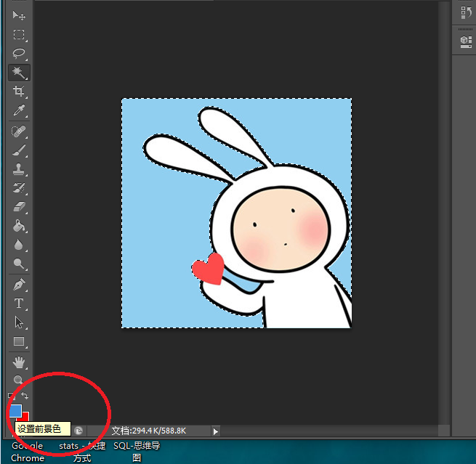Viewport: 476px width, 464px height.
Task: Open the blue foreground color swatch
Action: point(15,410)
